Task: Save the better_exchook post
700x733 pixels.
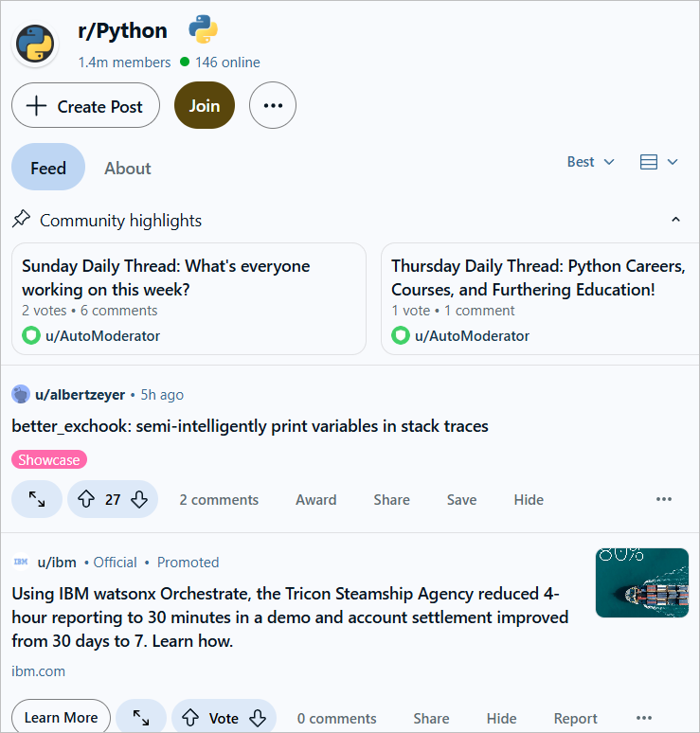Action: tap(462, 500)
